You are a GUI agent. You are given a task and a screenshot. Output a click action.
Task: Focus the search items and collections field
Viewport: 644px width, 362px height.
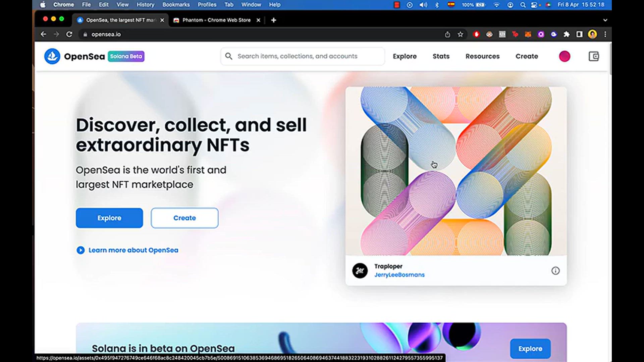pos(303,56)
